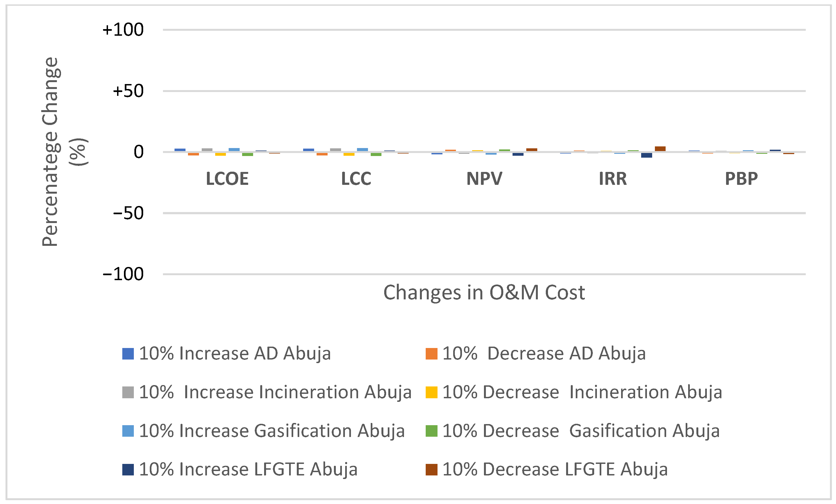Click the +100 y-axis tick label
836x504 pixels.
123,30
